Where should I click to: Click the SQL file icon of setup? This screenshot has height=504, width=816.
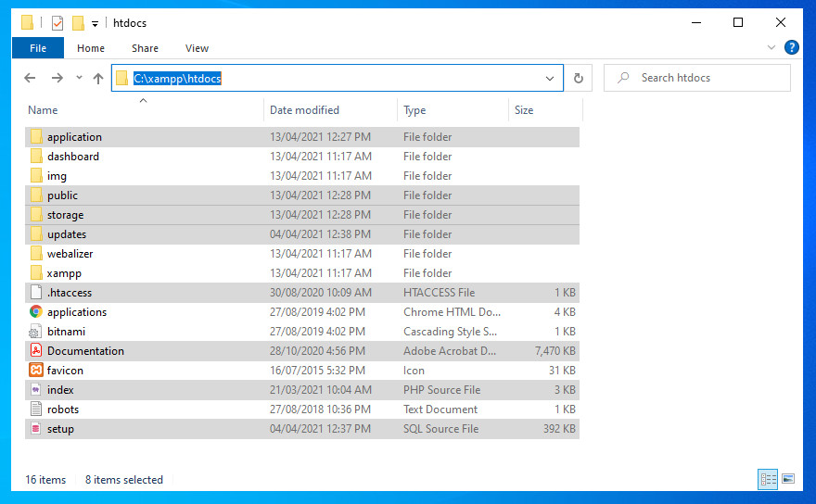click(x=36, y=429)
